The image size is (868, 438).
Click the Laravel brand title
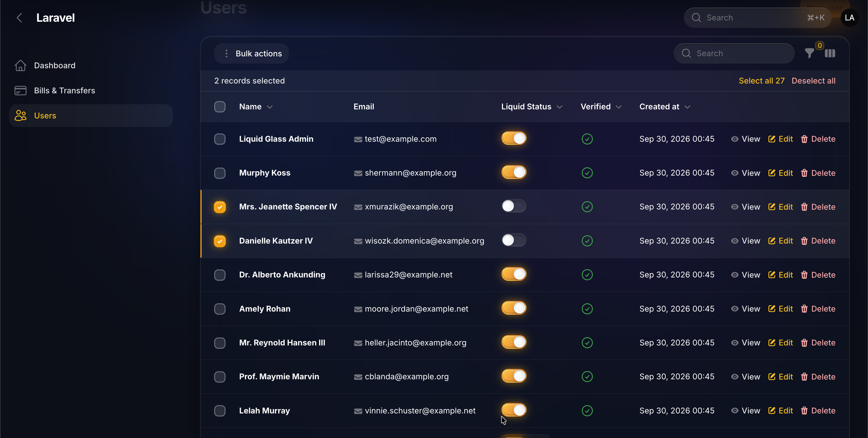pyautogui.click(x=56, y=18)
